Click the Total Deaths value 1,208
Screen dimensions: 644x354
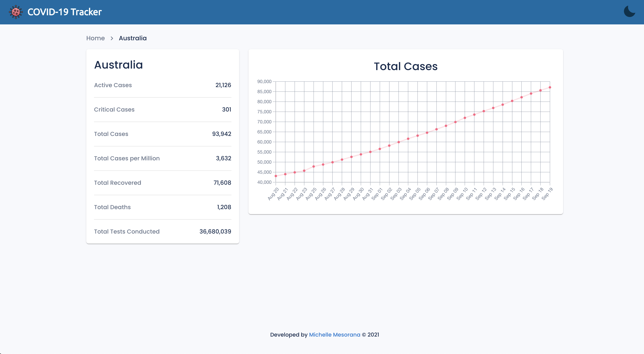pos(224,207)
